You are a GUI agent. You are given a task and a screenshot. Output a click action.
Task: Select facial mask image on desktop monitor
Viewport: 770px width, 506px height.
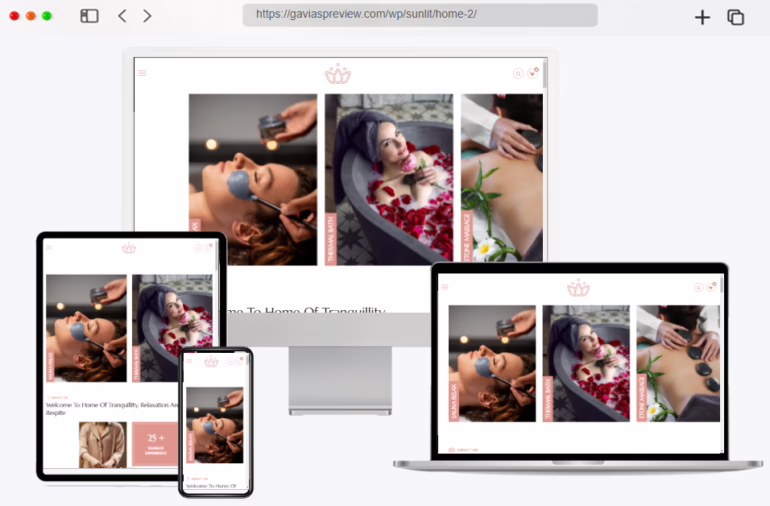tap(253, 179)
